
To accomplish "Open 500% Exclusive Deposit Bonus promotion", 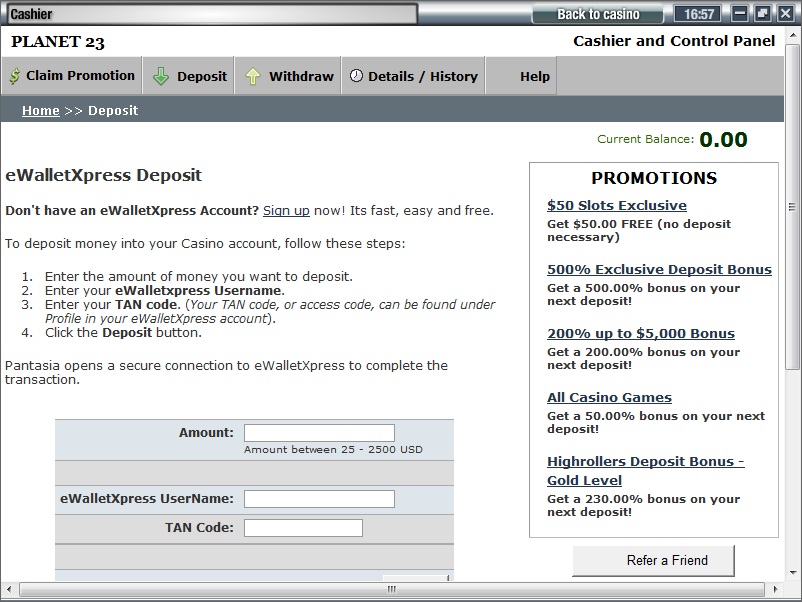I will click(x=659, y=270).
